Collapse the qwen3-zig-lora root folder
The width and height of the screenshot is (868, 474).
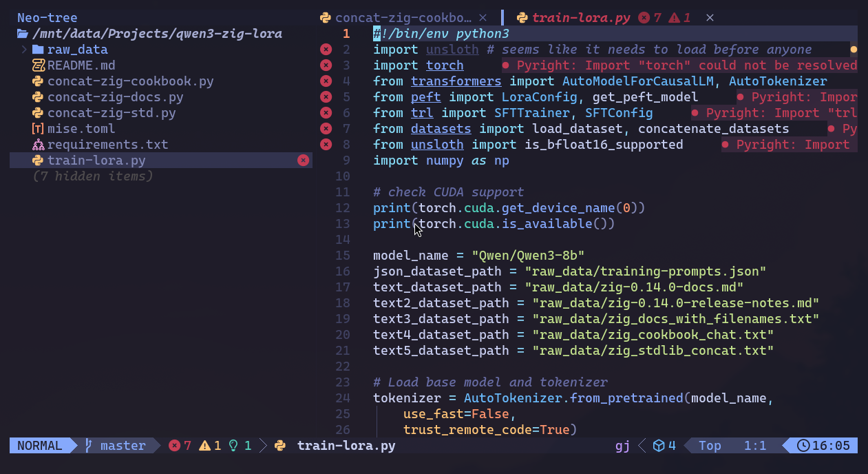tap(23, 34)
